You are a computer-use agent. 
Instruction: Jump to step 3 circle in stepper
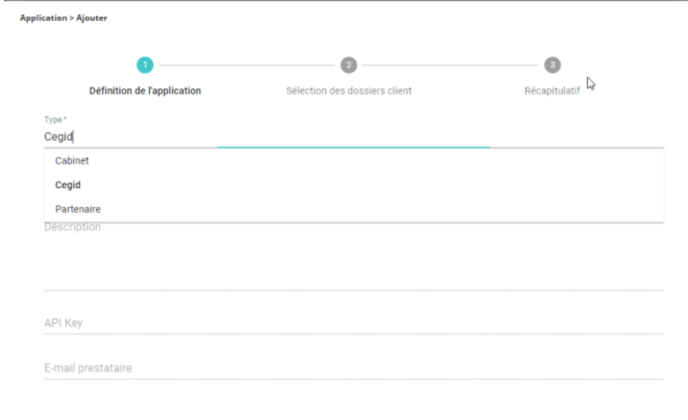click(x=552, y=65)
